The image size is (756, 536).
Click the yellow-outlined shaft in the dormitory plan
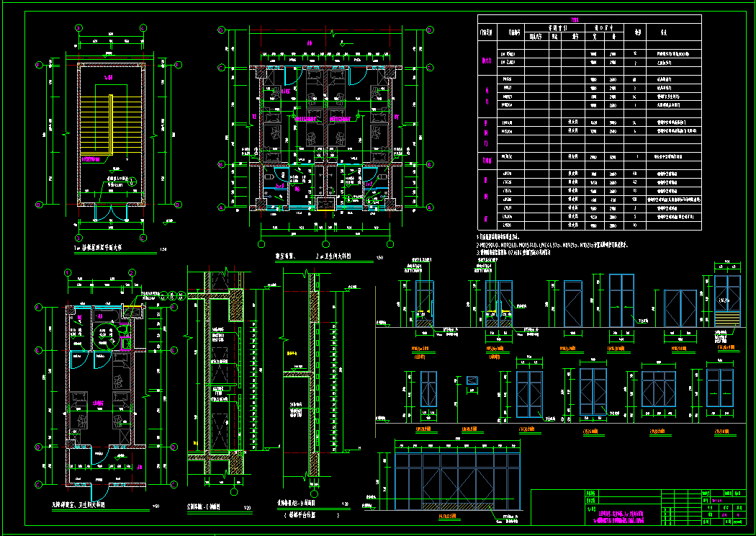pos(325,203)
